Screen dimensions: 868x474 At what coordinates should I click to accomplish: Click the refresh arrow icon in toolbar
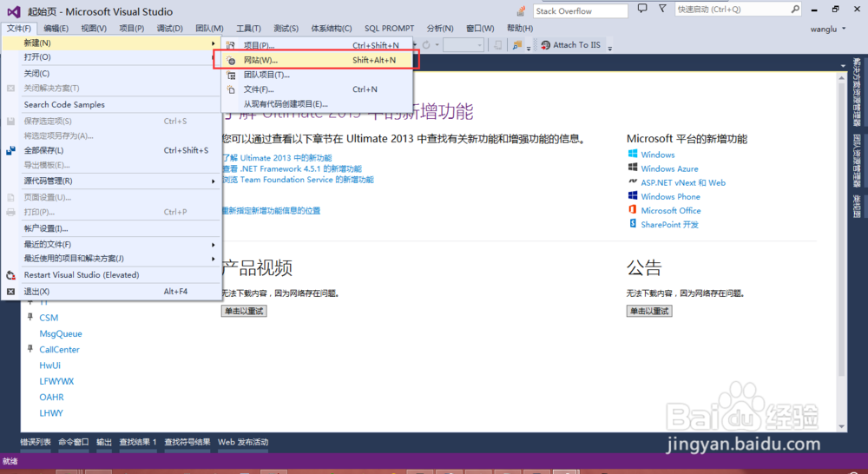coord(426,45)
